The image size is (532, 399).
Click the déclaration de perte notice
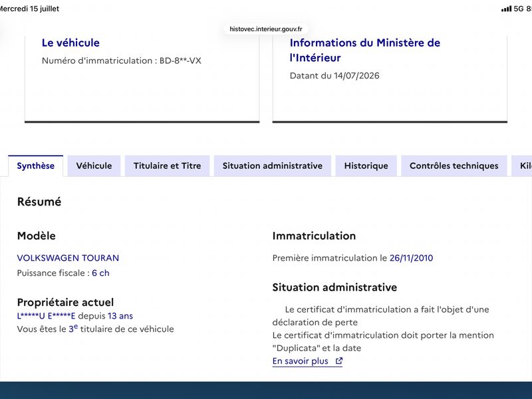380,316
